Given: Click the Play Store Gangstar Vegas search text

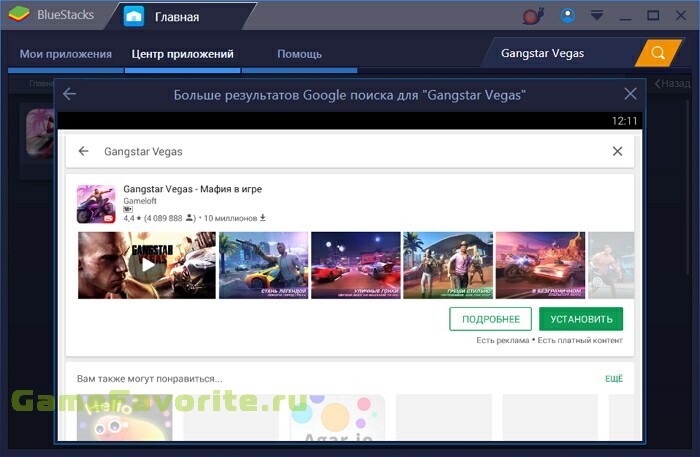Looking at the screenshot, I should (x=143, y=152).
